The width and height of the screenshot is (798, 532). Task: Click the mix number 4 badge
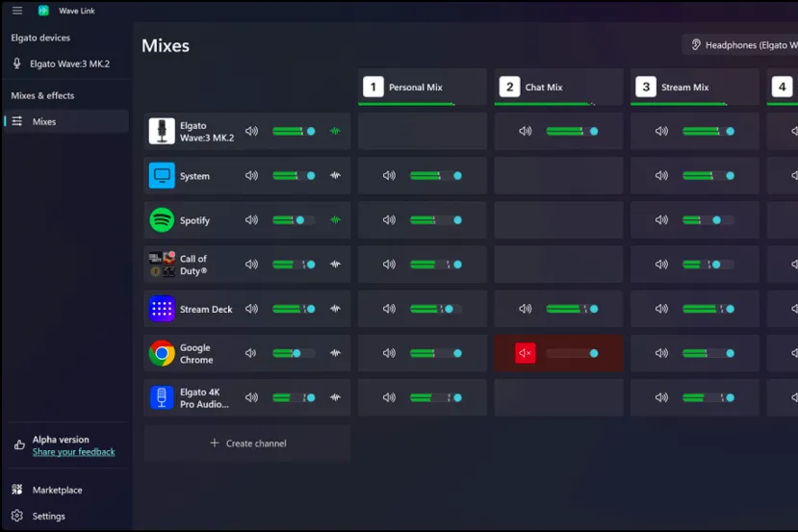(x=783, y=87)
